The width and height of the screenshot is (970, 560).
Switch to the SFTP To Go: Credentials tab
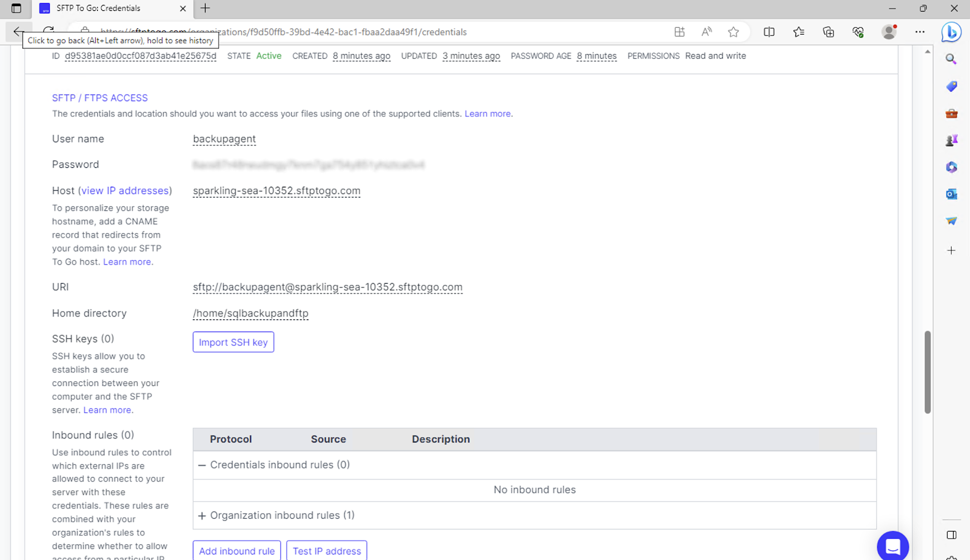(x=113, y=8)
